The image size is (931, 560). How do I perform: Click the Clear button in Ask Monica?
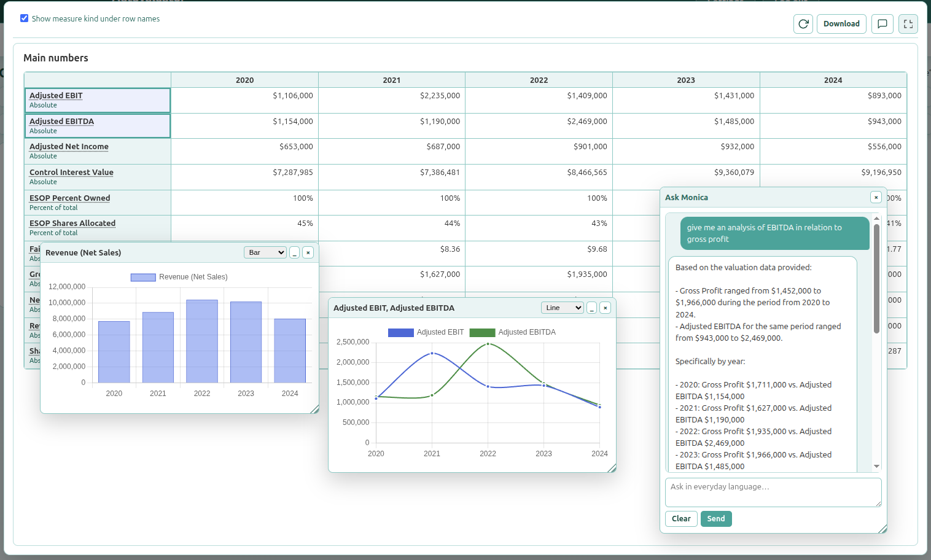coord(681,519)
